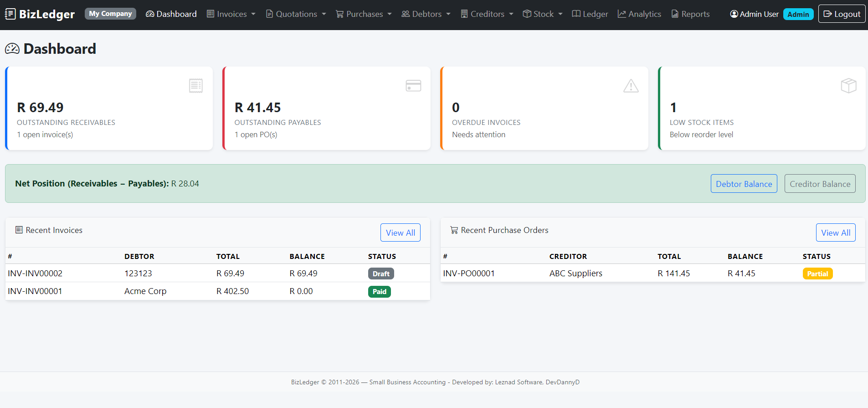Click the Partial status badge
Screen dimensions: 868x408
pos(817,274)
